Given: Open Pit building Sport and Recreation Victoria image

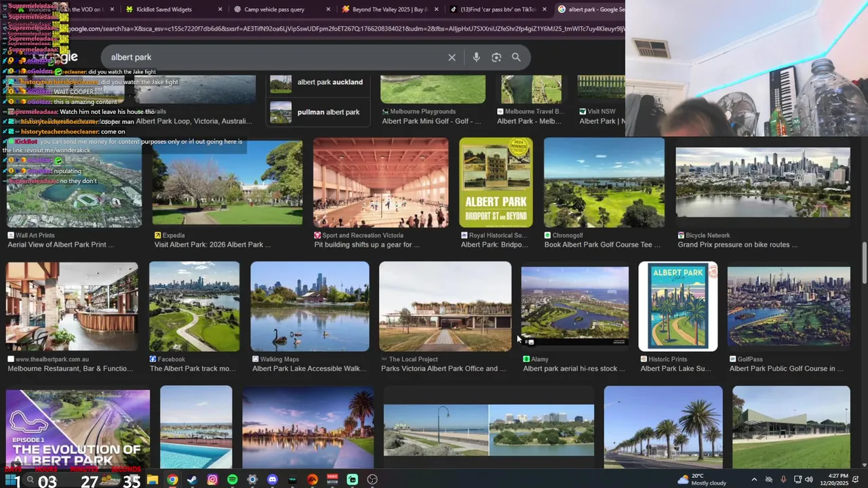Looking at the screenshot, I should pyautogui.click(x=380, y=182).
